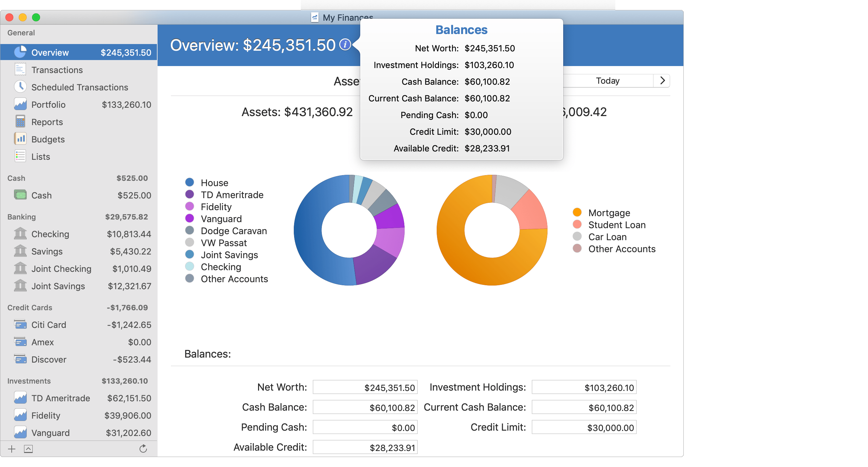
Task: Refresh account balances
Action: [x=143, y=449]
